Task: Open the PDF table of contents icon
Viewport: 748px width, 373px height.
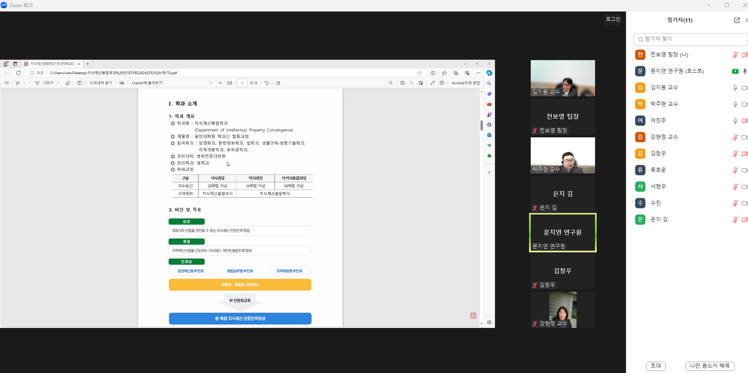Action: pos(6,83)
